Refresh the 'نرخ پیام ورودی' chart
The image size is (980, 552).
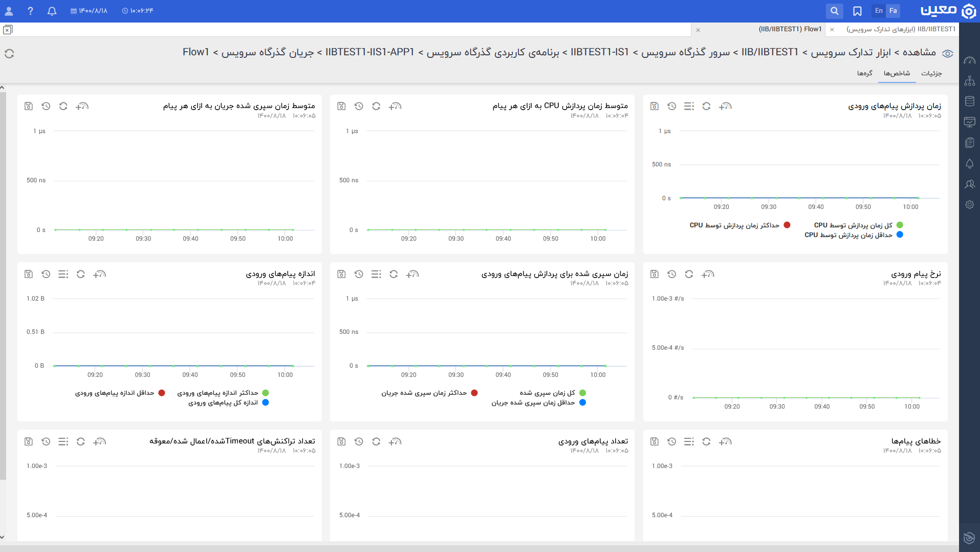click(689, 274)
